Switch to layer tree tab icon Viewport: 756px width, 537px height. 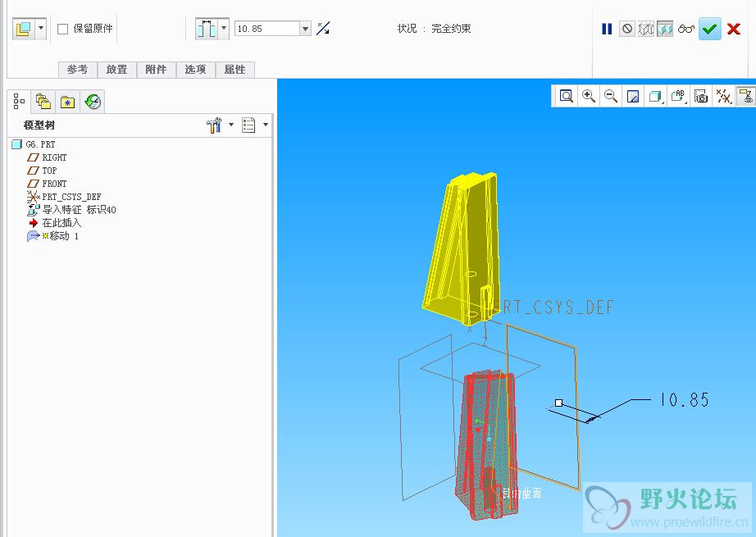point(43,101)
